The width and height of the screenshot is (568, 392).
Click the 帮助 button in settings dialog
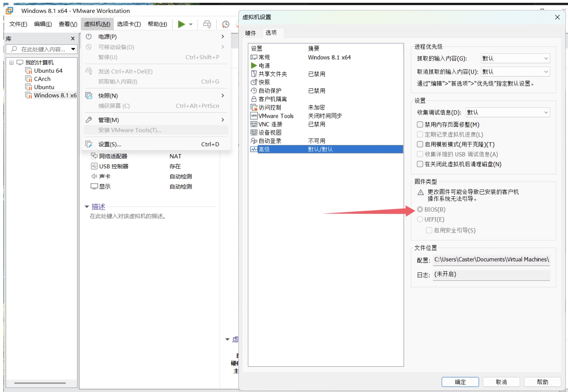point(542,382)
